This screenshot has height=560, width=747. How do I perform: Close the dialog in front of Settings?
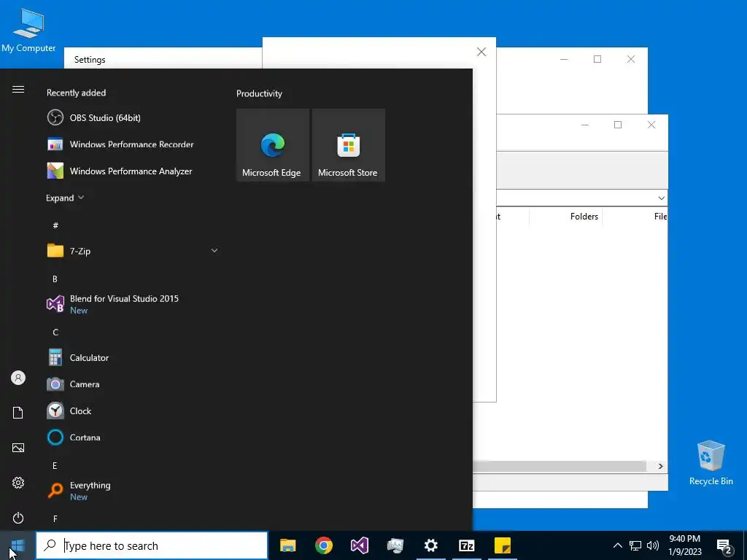481,52
